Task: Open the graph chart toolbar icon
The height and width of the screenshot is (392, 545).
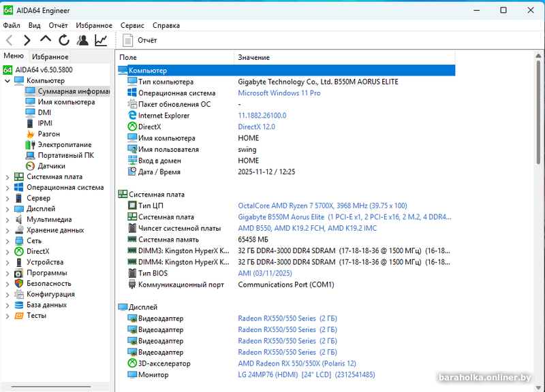Action: tap(101, 40)
